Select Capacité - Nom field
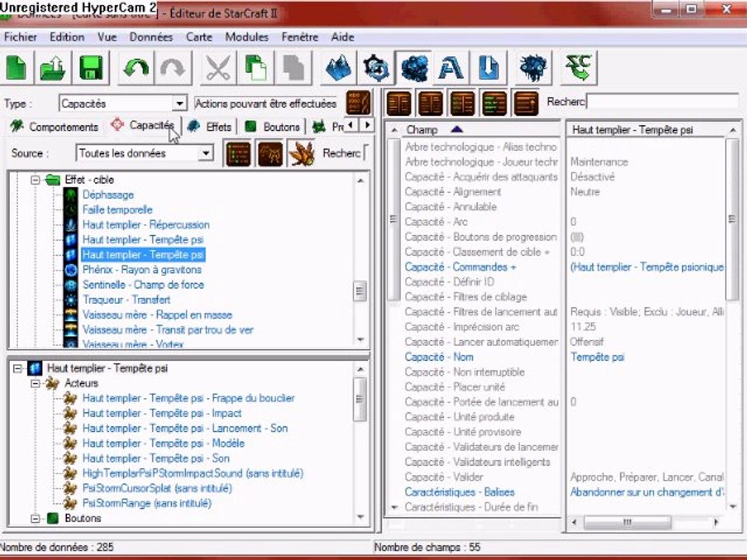The height and width of the screenshot is (560, 747). click(x=439, y=357)
